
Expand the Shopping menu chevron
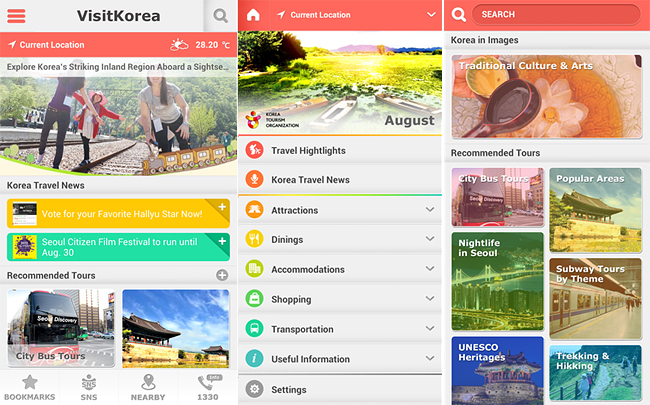click(x=430, y=299)
